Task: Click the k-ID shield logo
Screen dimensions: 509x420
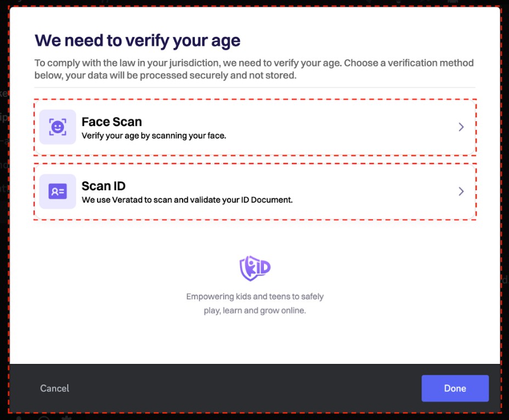Action: [x=255, y=268]
